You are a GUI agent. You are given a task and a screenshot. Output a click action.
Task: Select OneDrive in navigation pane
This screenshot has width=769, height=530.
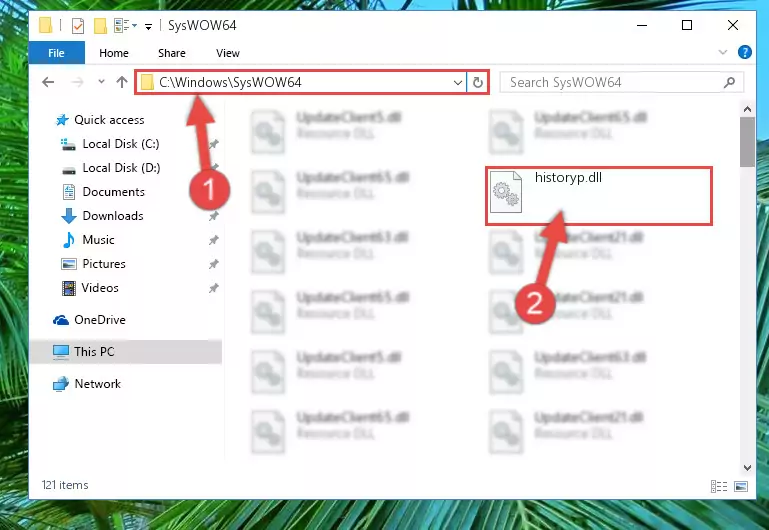point(100,320)
